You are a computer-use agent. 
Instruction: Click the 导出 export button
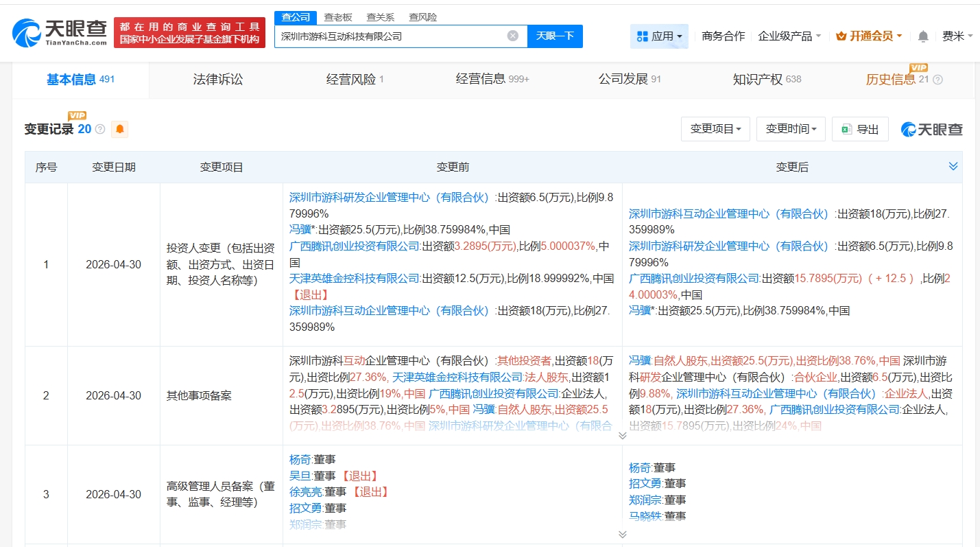pyautogui.click(x=860, y=129)
